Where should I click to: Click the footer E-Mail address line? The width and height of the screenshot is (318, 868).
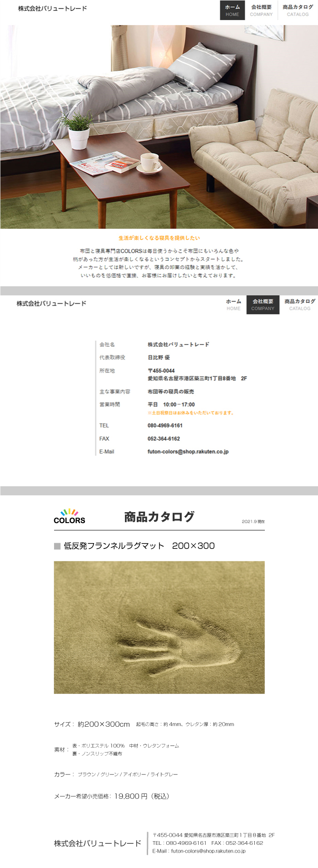click(x=199, y=851)
